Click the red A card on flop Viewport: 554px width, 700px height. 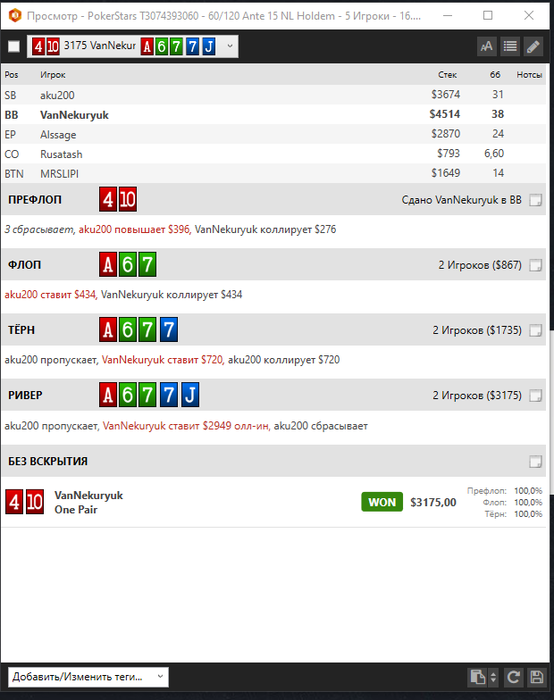[x=108, y=264]
